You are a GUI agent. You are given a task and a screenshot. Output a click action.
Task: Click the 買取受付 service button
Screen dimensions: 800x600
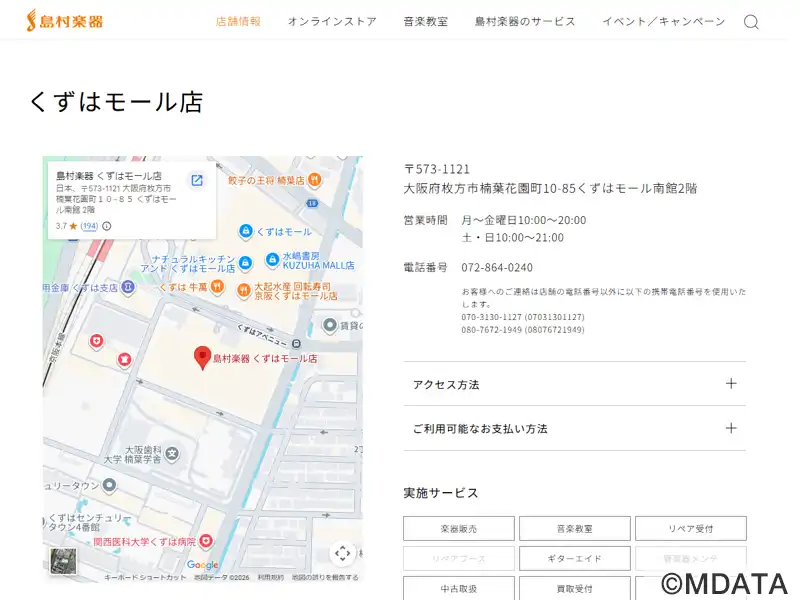574,588
